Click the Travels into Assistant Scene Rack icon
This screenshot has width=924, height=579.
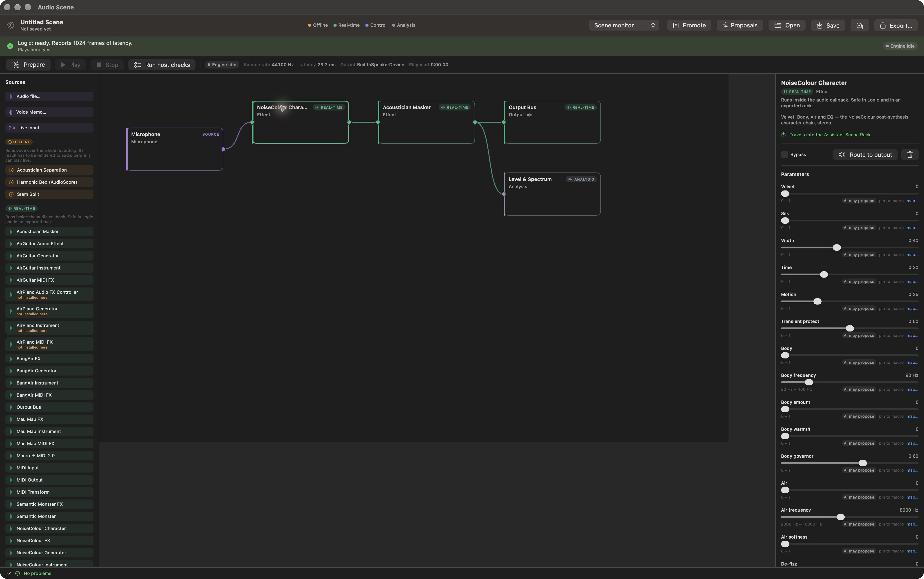pos(783,135)
